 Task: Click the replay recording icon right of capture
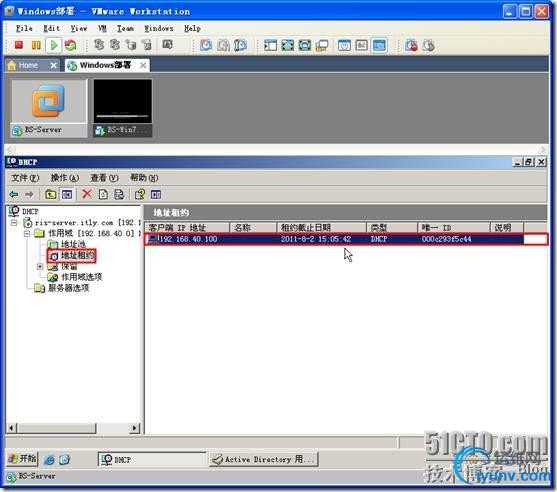(x=429, y=45)
